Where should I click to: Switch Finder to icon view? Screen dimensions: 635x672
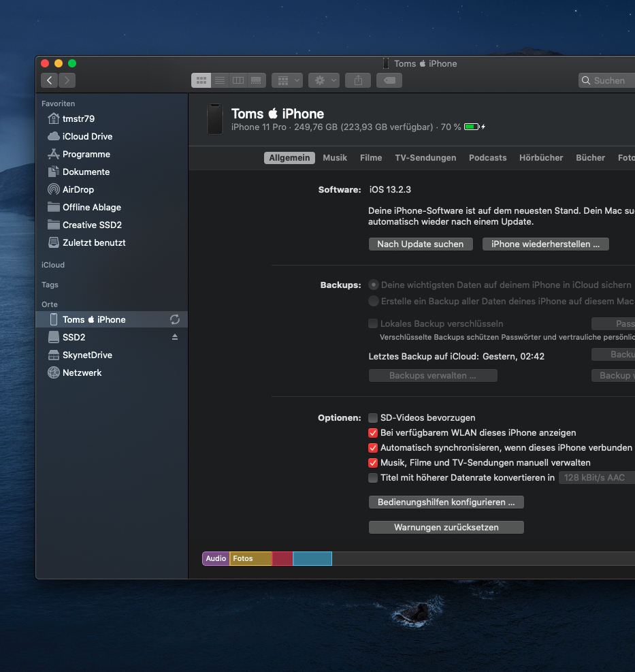[x=201, y=80]
